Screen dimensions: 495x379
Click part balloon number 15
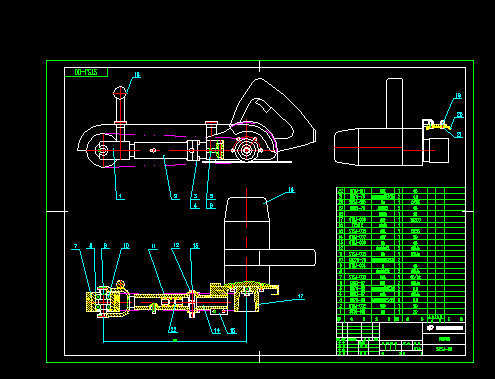coord(233,331)
